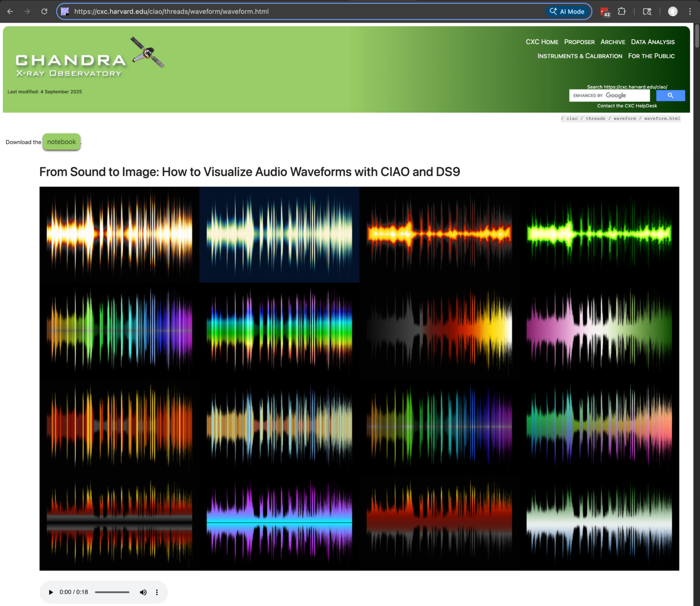This screenshot has width=700, height=606.
Task: Go to Instruments & Calibration menu
Action: coord(580,56)
